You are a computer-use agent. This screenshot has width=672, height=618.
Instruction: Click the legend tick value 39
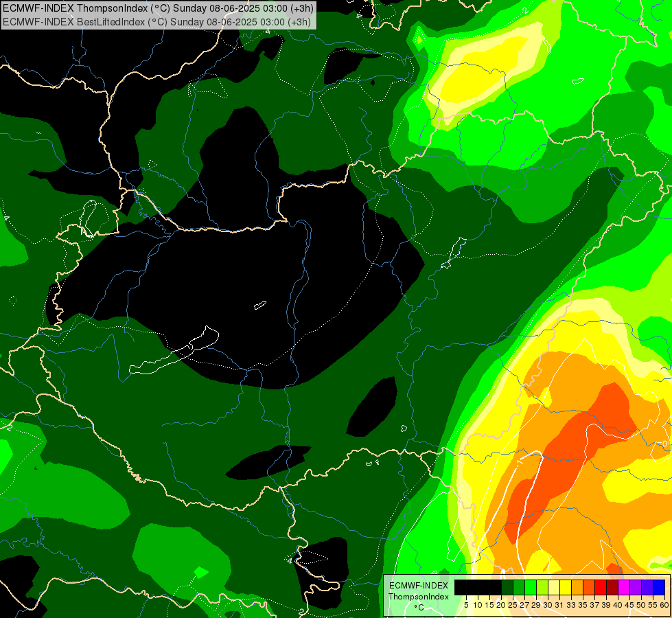(x=606, y=605)
